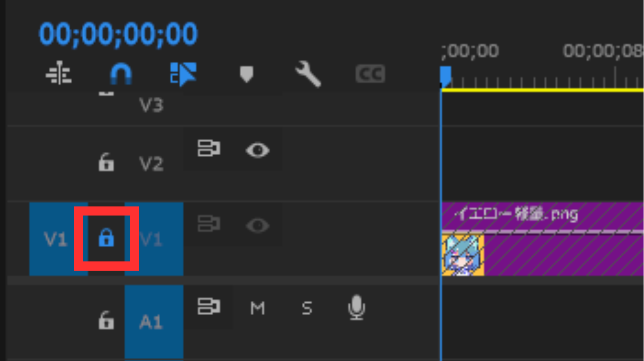This screenshot has height=361, width=644.
Task: Click the CC captions track button
Action: click(370, 74)
